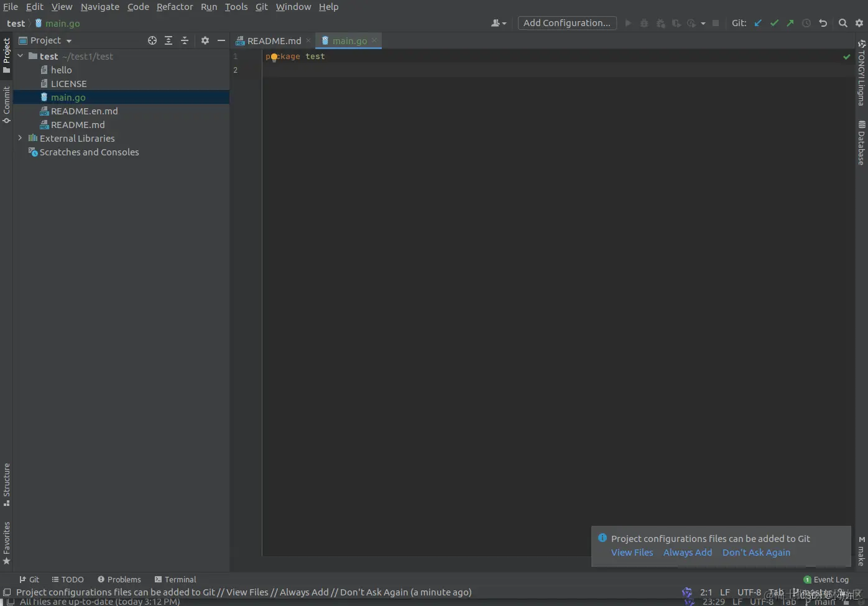Image resolution: width=868 pixels, height=606 pixels.
Task: Hide the Project panel with minus icon
Action: (x=221, y=40)
